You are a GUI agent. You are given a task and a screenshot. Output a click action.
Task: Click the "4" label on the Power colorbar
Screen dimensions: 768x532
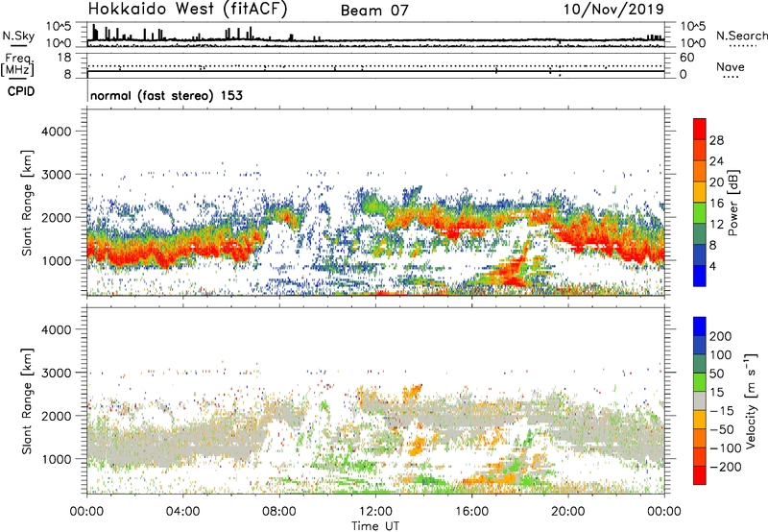(713, 266)
